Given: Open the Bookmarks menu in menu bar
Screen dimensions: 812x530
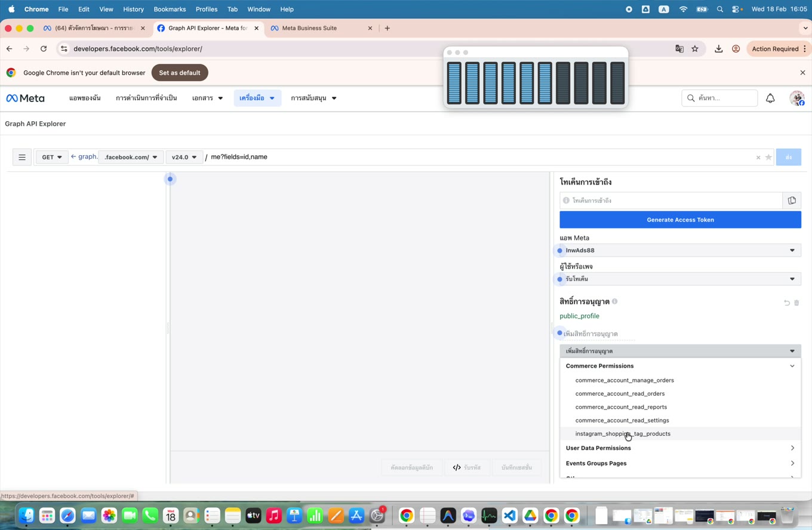Looking at the screenshot, I should pyautogui.click(x=170, y=9).
